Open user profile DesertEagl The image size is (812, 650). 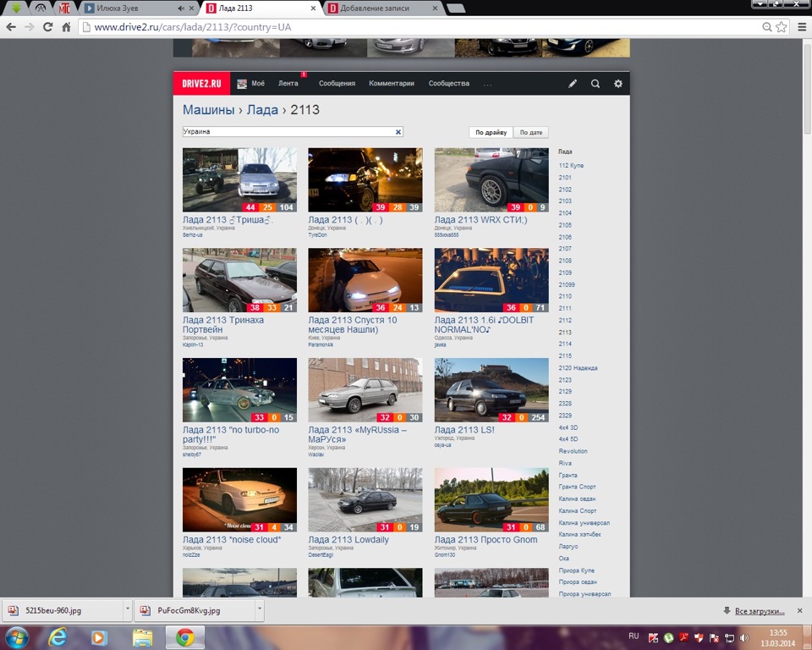321,555
